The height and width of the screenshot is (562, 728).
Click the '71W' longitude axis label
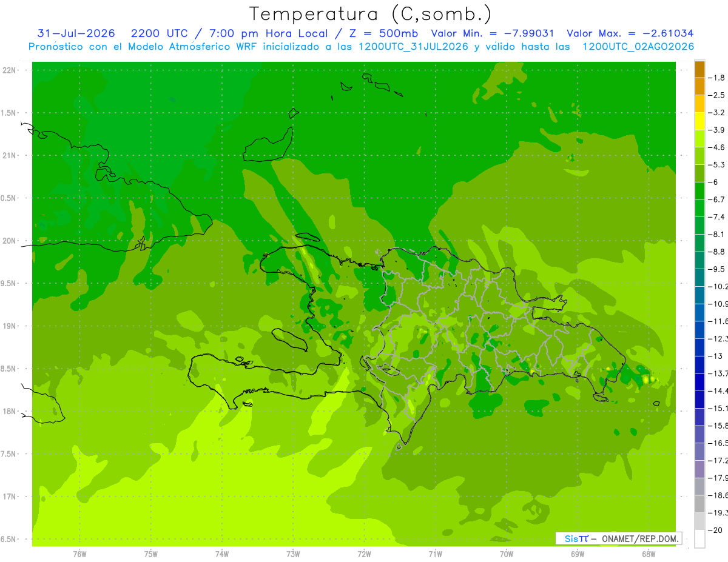coord(435,554)
